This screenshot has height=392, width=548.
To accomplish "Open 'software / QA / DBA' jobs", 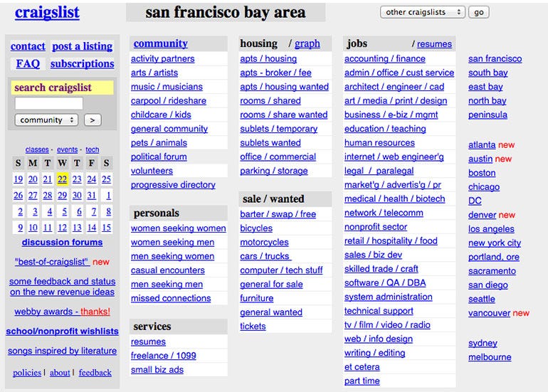I will pos(385,282).
